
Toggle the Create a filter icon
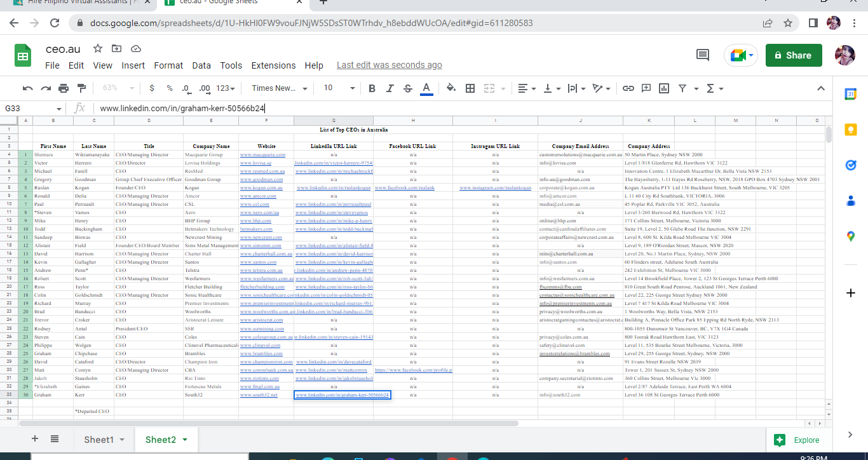[682, 88]
